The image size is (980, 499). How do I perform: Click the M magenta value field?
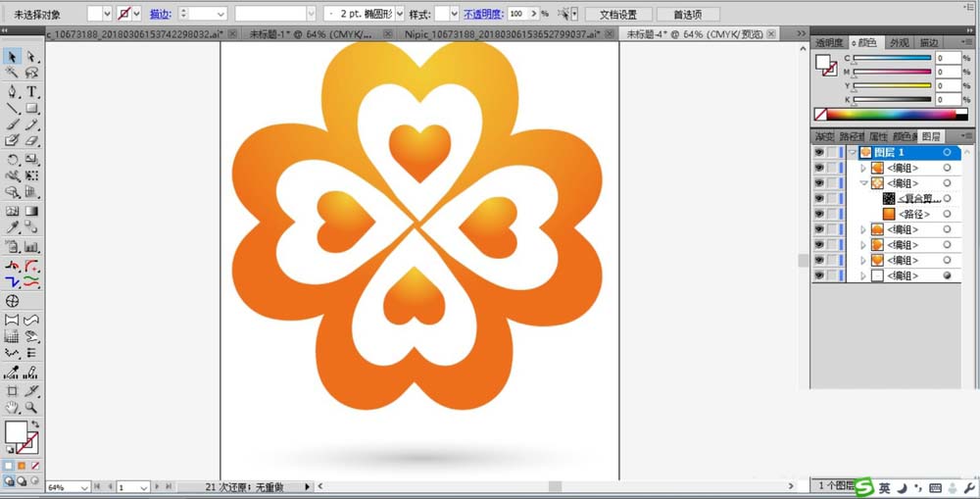point(948,72)
